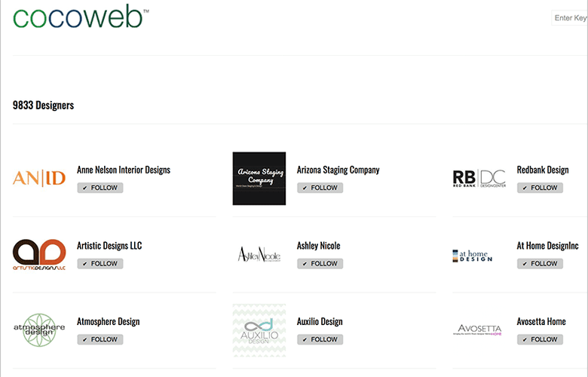Screen dimensions: 588x377
Task: Open Arizona Staging Company logo thumbnail
Action: 259,179
